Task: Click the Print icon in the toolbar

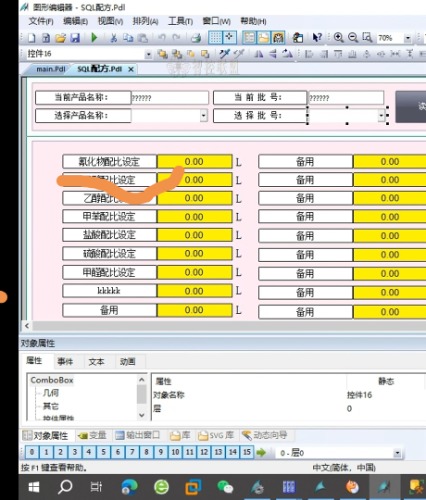Action: coord(196,38)
